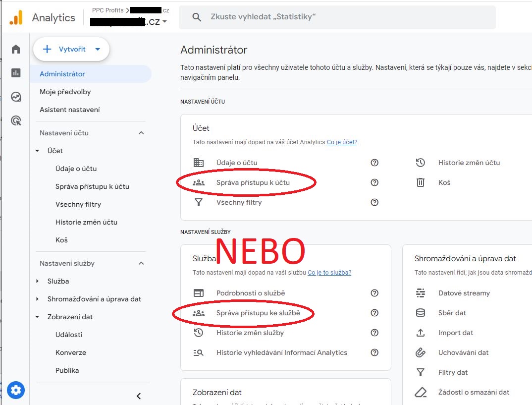Image resolution: width=532 pixels, height=405 pixels.
Task: Click the Google Analytics logo
Action: point(16,17)
